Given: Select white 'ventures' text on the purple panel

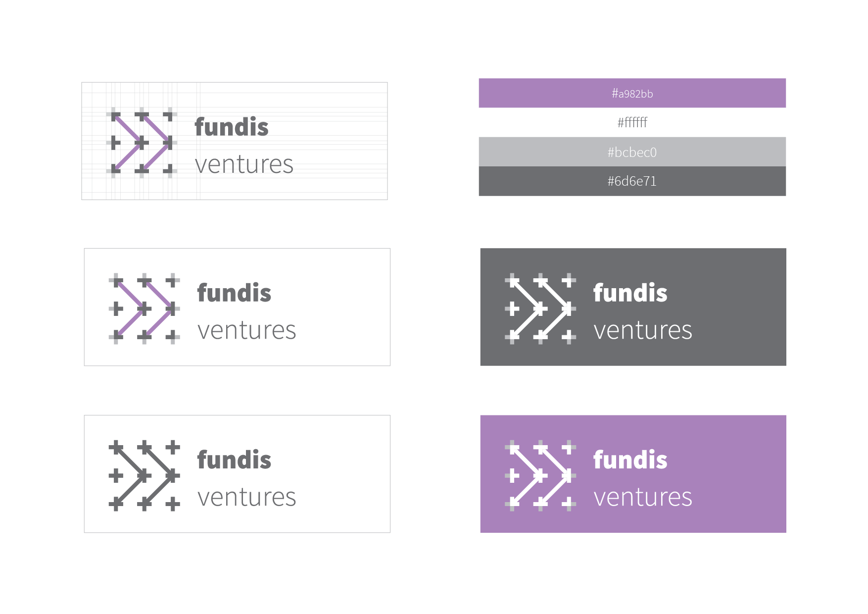Looking at the screenshot, I should 643,498.
